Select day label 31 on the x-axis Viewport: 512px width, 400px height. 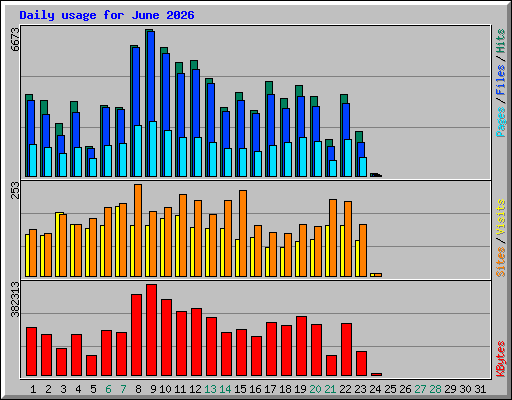pos(480,389)
